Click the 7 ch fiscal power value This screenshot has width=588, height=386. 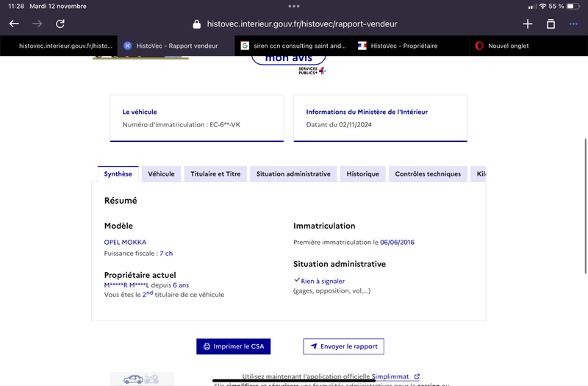coord(166,253)
